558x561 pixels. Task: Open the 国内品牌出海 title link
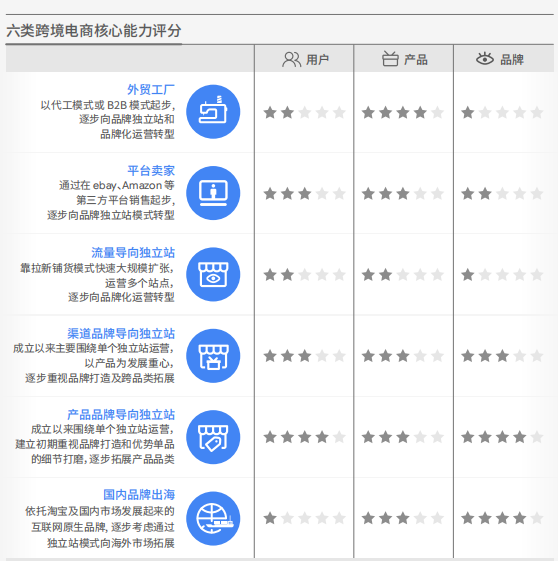tap(139, 495)
